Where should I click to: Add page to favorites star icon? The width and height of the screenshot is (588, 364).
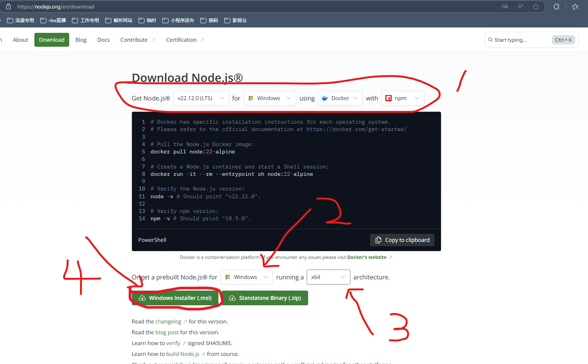click(536, 7)
